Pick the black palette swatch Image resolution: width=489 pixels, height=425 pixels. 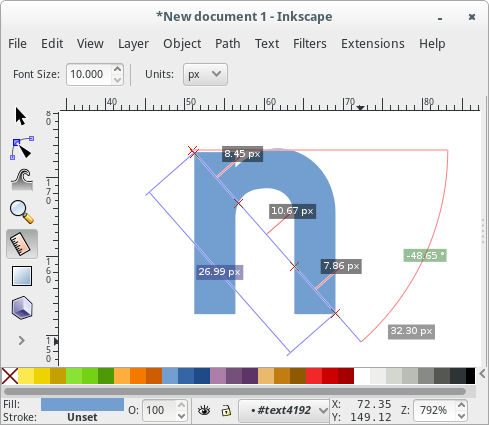(x=470, y=376)
